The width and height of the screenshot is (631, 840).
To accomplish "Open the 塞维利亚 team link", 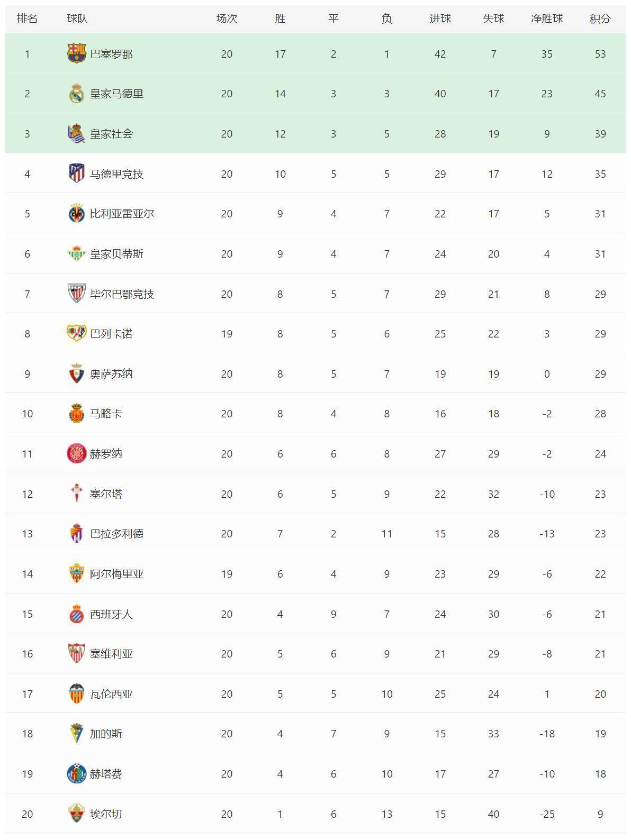I will (x=111, y=654).
